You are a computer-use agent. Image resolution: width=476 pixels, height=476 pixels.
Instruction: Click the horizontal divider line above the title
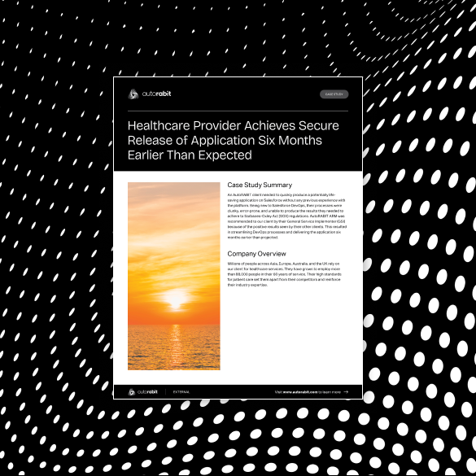(238, 111)
